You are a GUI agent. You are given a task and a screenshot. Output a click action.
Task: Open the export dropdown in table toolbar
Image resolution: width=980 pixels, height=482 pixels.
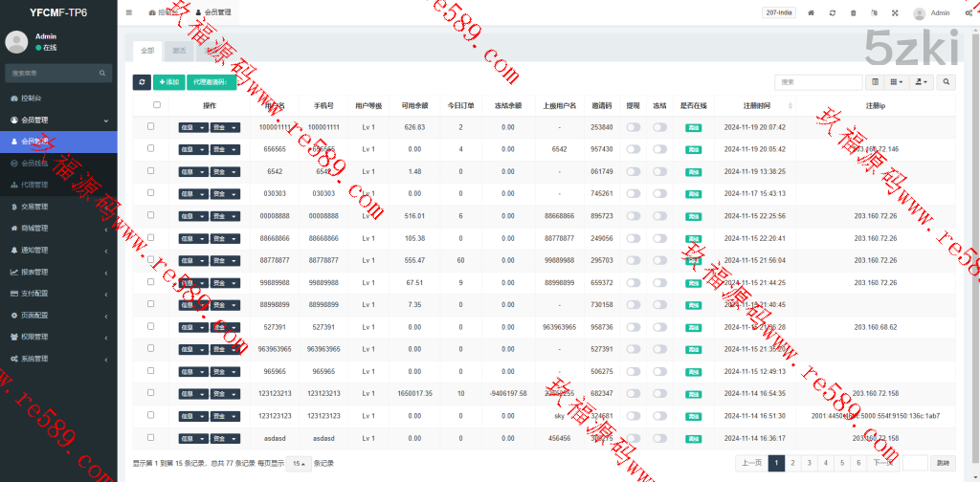922,83
